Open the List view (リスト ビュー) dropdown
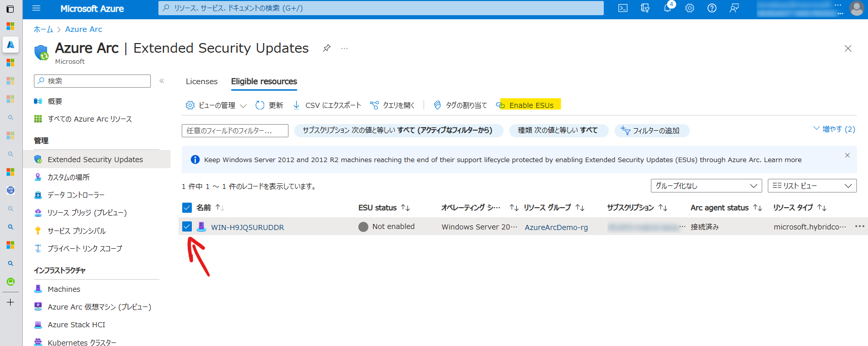 coord(812,186)
